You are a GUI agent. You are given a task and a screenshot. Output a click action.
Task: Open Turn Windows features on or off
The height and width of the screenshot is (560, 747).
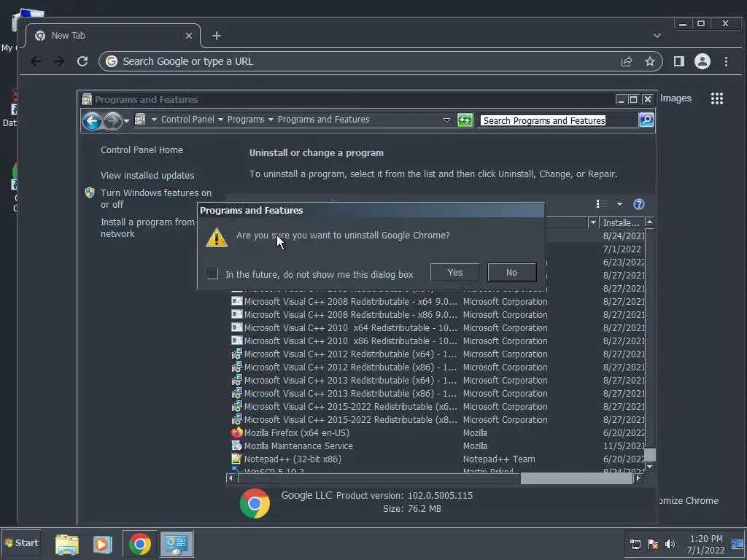pyautogui.click(x=156, y=198)
